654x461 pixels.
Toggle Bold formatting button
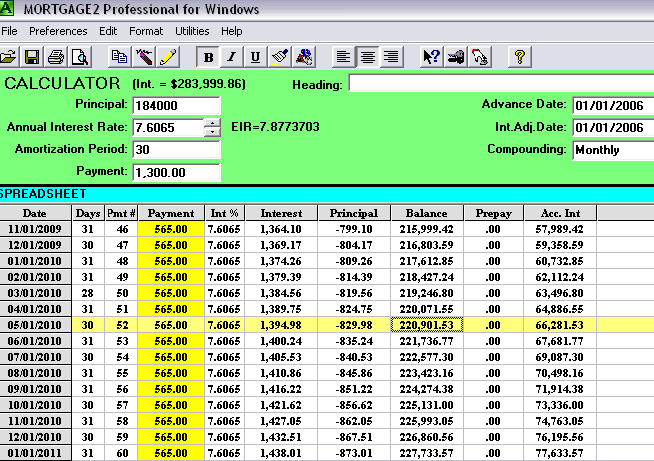[208, 57]
